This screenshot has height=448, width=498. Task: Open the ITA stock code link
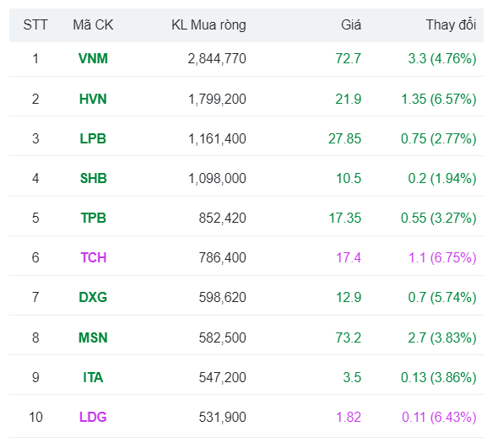tap(93, 377)
